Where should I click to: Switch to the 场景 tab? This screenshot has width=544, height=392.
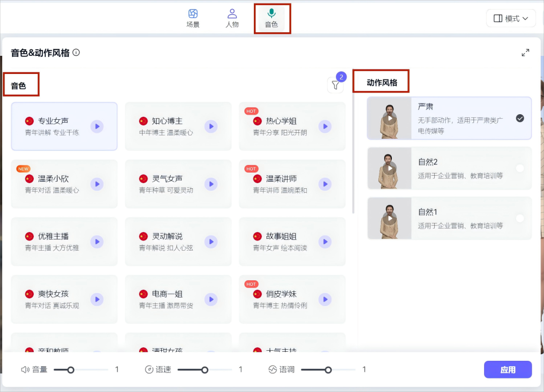(193, 19)
